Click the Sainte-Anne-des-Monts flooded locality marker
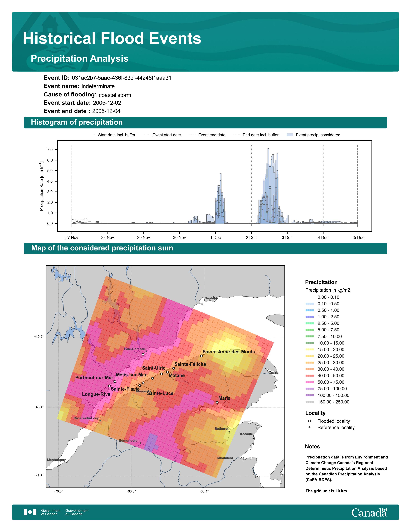Image resolution: width=411 pixels, height=532 pixels. click(x=201, y=356)
